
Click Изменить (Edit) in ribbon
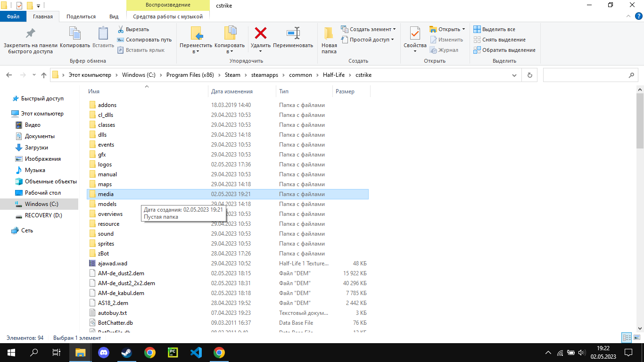pyautogui.click(x=446, y=40)
